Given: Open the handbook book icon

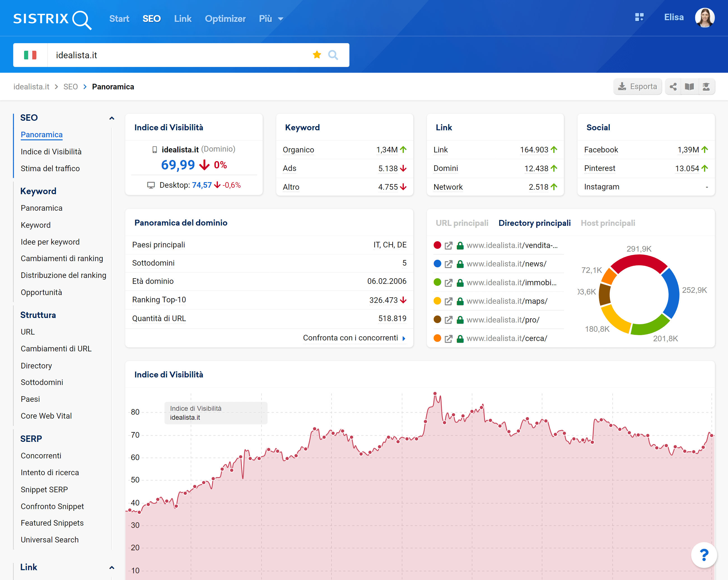Looking at the screenshot, I should [690, 87].
